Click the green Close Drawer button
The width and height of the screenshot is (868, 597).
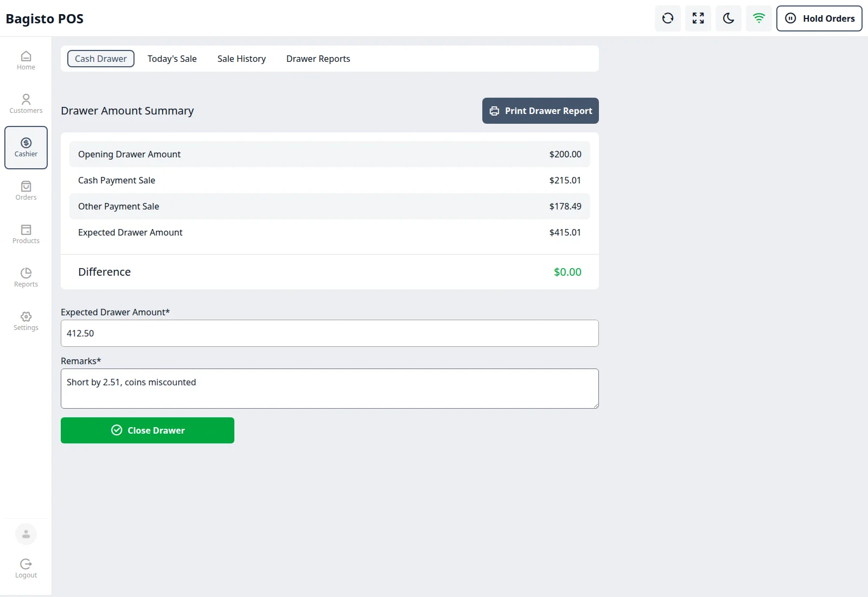(x=148, y=430)
